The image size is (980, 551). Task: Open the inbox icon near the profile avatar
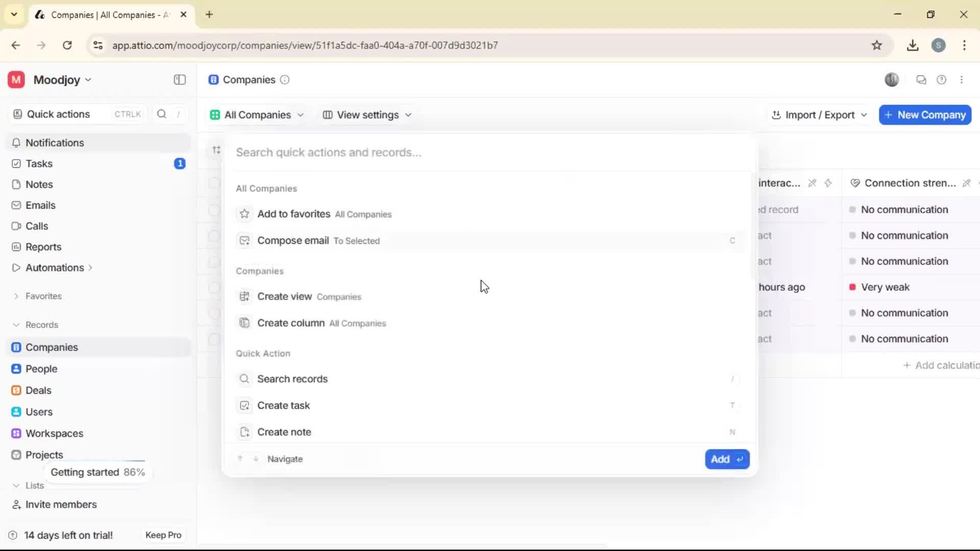point(921,80)
